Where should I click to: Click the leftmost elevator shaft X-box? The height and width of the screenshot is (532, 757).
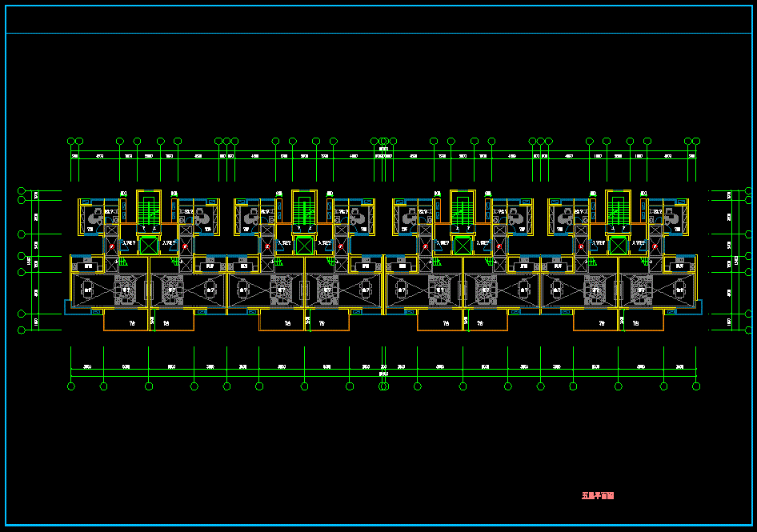[x=149, y=245]
